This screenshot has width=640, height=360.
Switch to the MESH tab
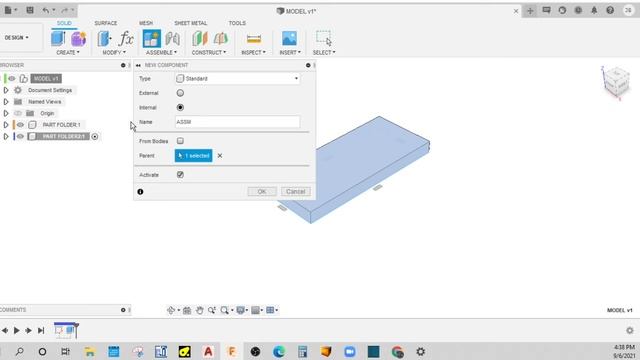tap(146, 23)
